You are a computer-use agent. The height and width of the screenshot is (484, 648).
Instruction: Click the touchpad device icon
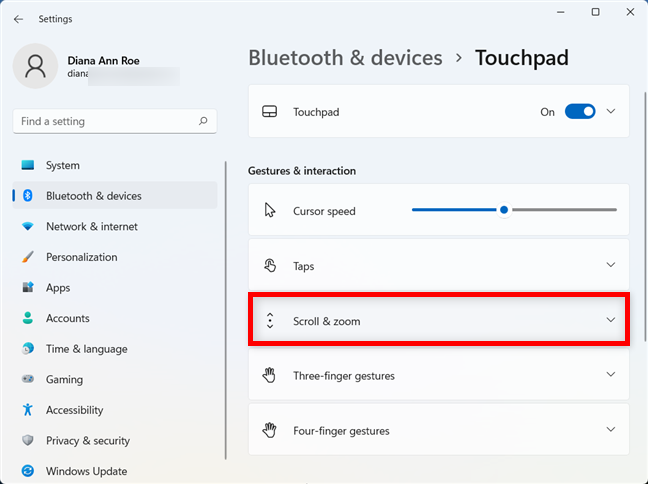[269, 112]
